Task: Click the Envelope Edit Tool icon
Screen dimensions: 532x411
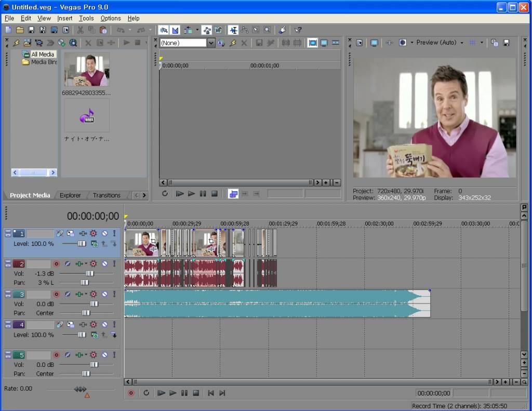Action: (x=245, y=30)
